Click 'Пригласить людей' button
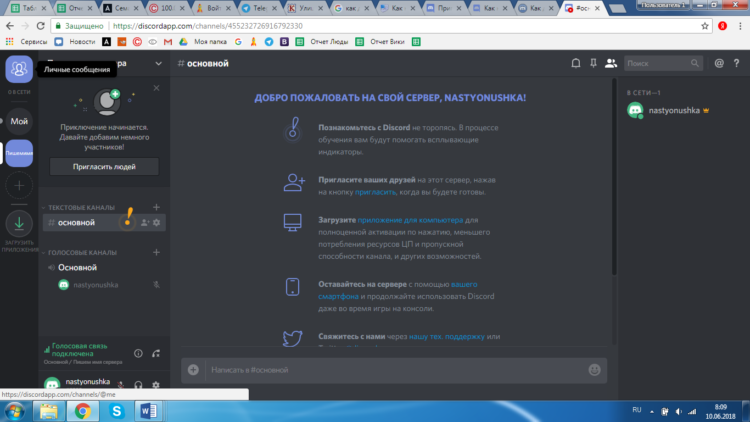This screenshot has width=750, height=422. point(104,167)
